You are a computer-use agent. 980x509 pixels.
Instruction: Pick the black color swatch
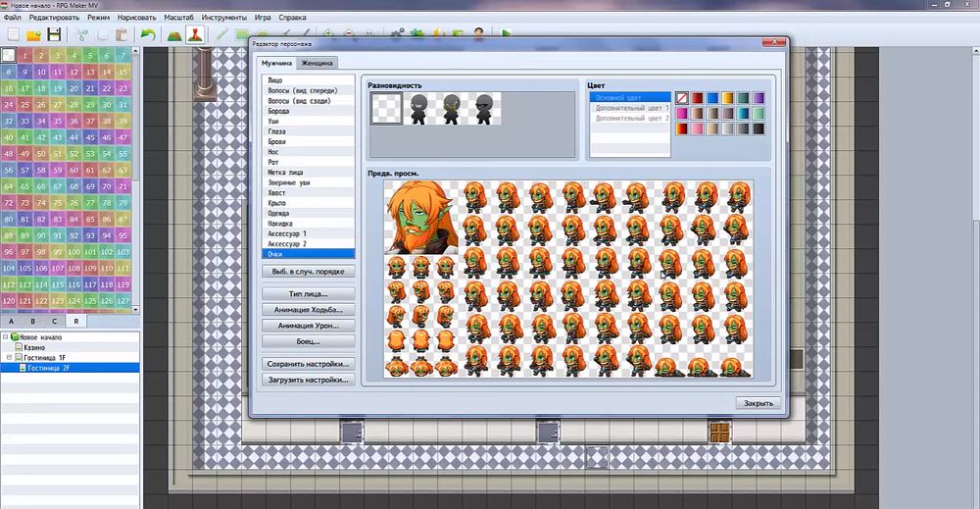point(759,128)
